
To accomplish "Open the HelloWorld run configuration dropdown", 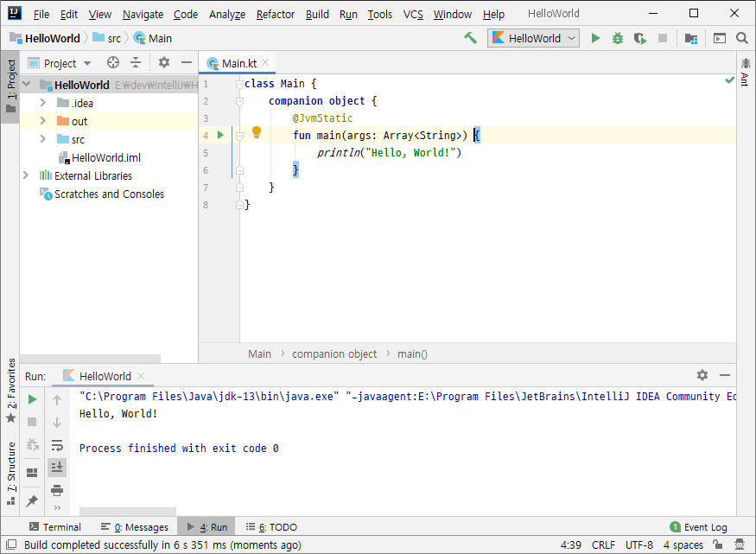I will 533,38.
